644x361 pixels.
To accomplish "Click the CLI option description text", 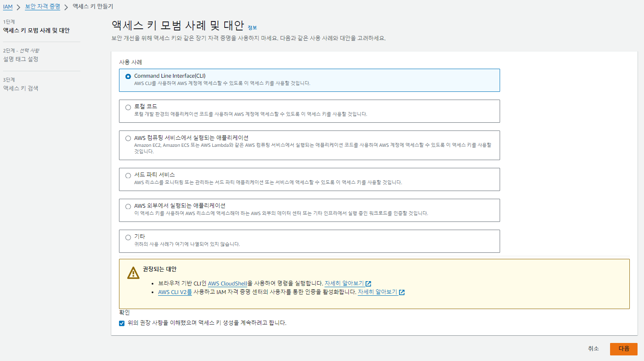I will pos(222,83).
